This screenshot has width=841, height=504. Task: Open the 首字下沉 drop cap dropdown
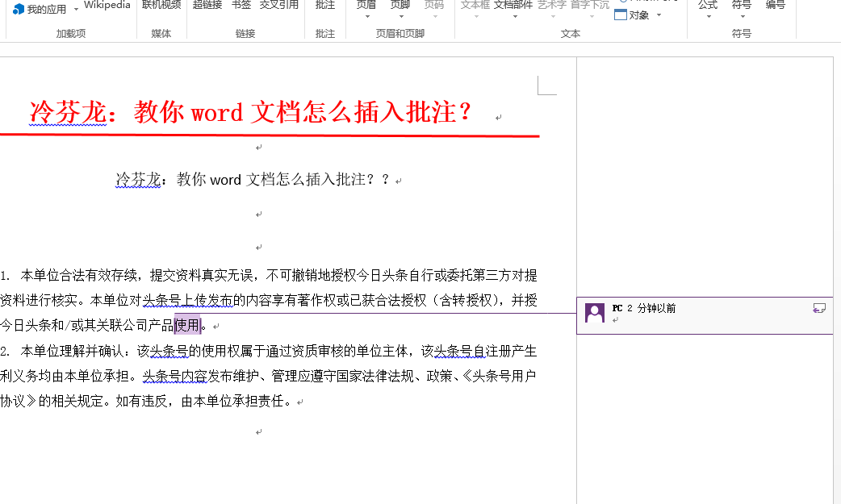590,10
